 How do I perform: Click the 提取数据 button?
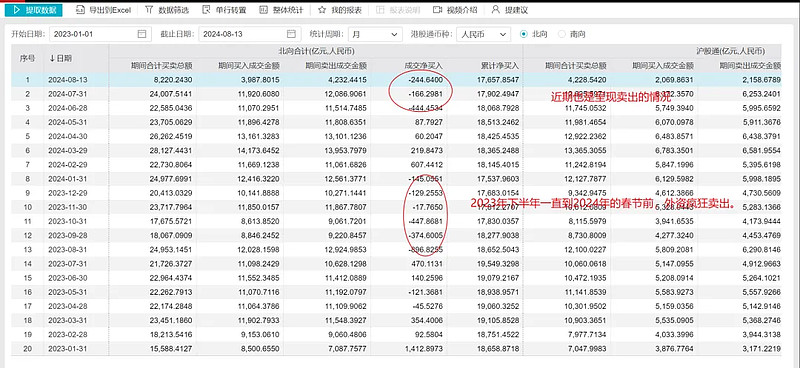tap(34, 10)
